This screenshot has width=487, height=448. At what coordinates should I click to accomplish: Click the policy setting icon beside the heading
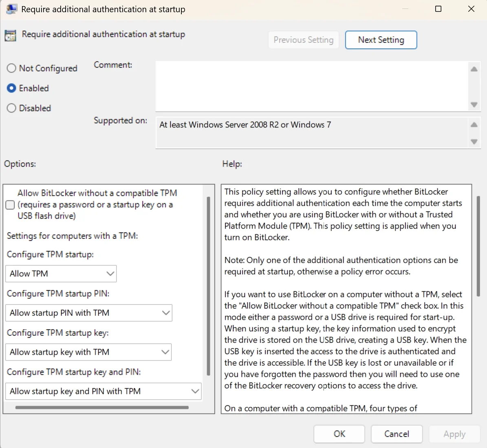pos(10,35)
